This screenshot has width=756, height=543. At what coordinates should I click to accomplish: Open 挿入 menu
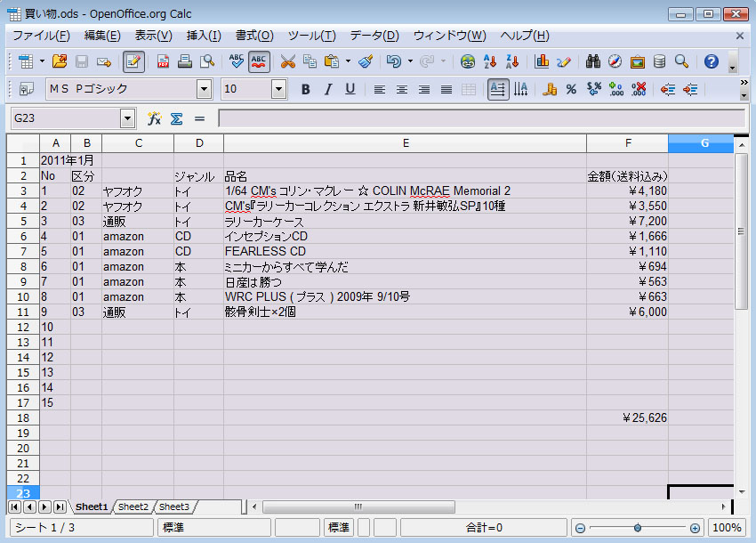click(204, 36)
